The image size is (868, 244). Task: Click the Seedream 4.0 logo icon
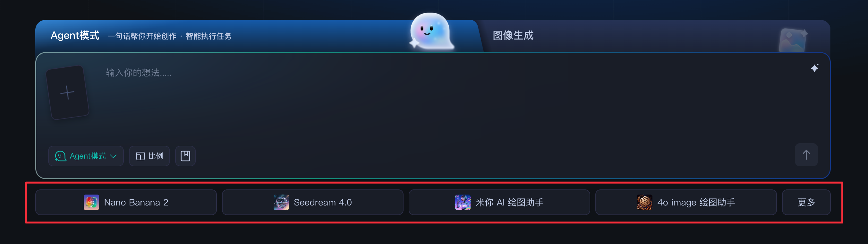[281, 202]
